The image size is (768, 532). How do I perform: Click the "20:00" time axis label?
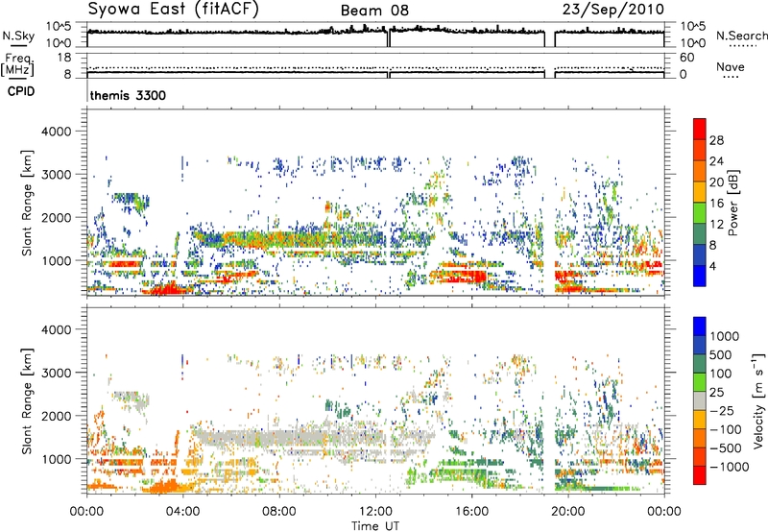pos(567,512)
